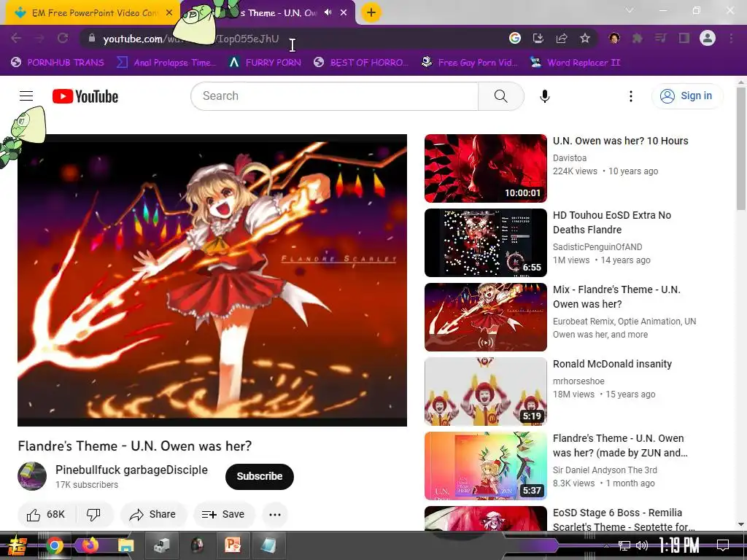Share this page from the address bar
The width and height of the screenshot is (747, 560).
point(562,38)
